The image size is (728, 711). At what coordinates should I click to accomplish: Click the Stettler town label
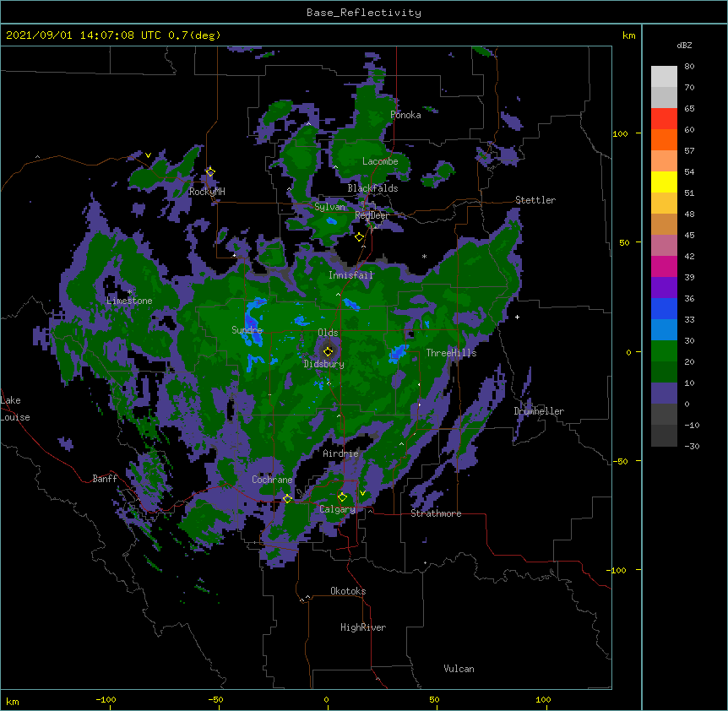tap(535, 200)
